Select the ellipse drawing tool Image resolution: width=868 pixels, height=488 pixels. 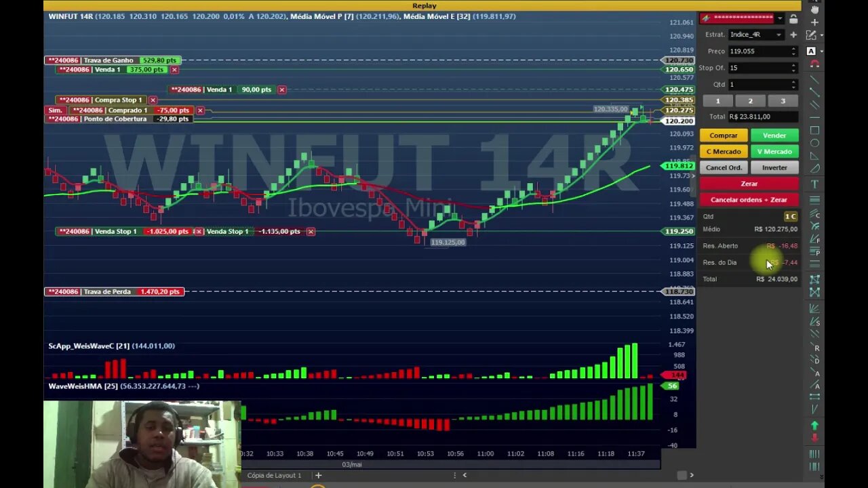(x=814, y=143)
